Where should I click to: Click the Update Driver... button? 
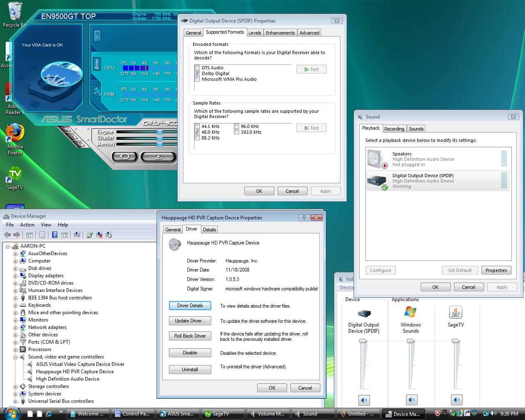click(190, 321)
